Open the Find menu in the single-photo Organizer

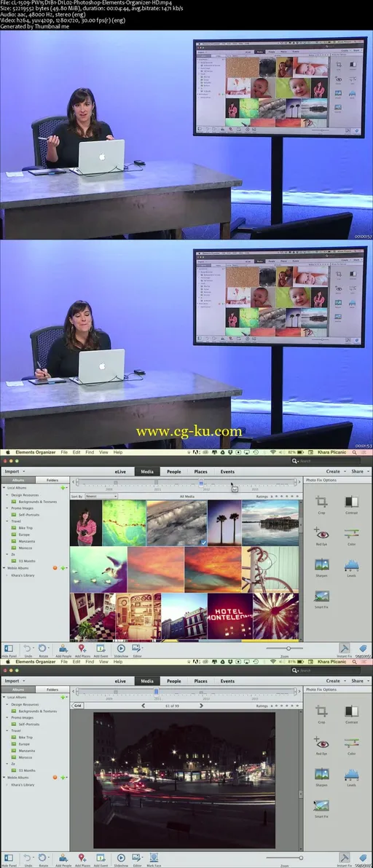coord(90,661)
